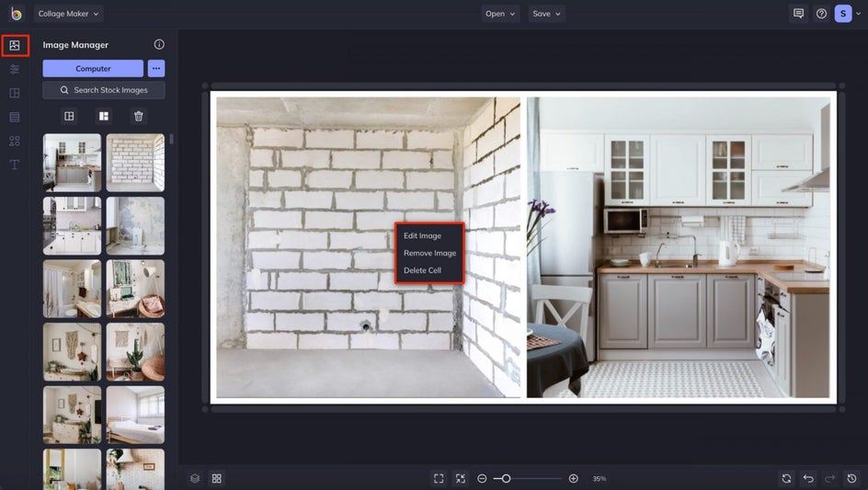This screenshot has width=868, height=490.
Task: Select the pink tile kitchen thumbnail
Action: coord(72,225)
